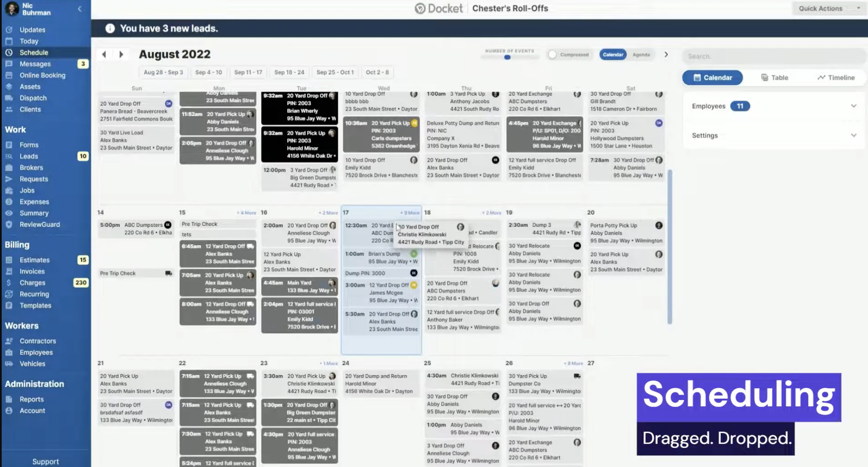The width and height of the screenshot is (868, 467).
Task: Switch to Agenda view toggle
Action: coord(641,55)
